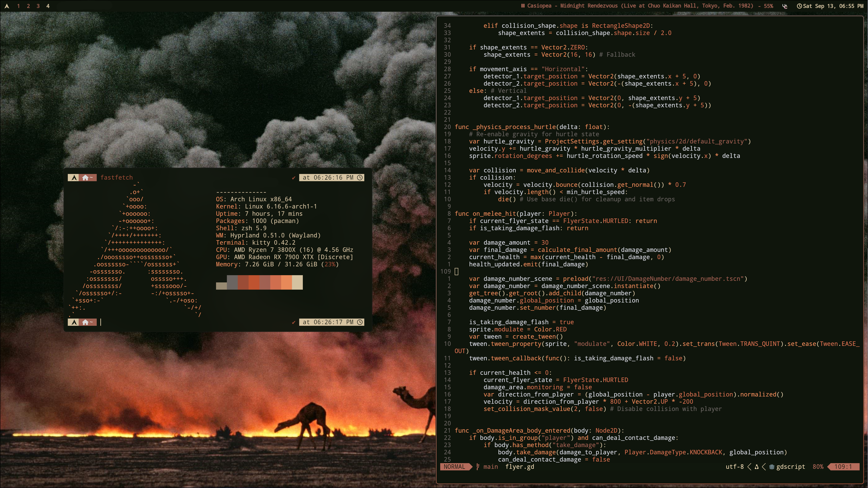Click the Godot icon beside gdscript

point(772,467)
